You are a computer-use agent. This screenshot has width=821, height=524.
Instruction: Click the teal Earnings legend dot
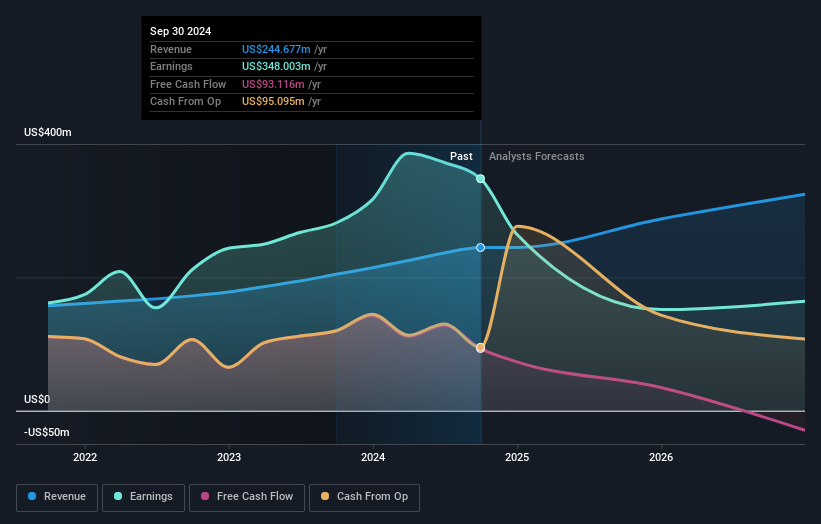118,496
